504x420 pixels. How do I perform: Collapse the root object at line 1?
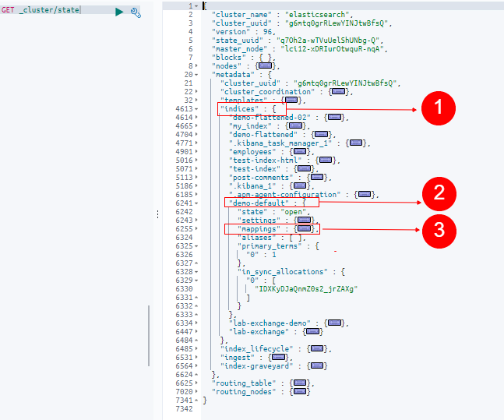pyautogui.click(x=196, y=6)
